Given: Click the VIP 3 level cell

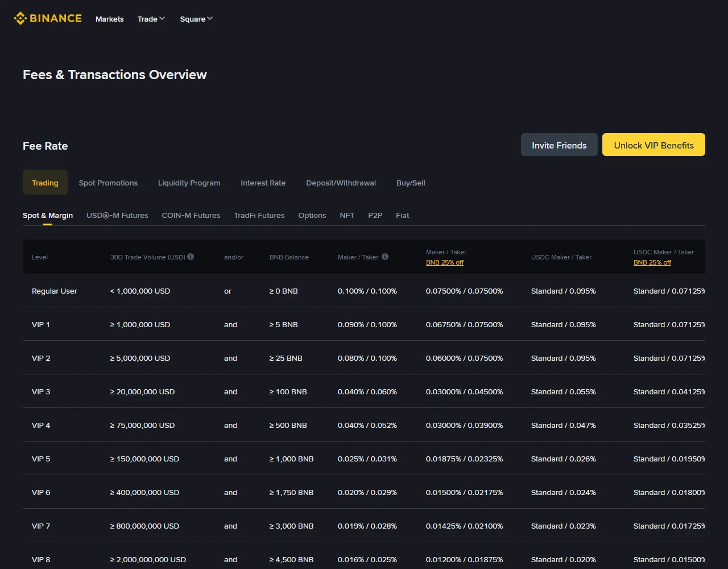Looking at the screenshot, I should click(x=41, y=391).
